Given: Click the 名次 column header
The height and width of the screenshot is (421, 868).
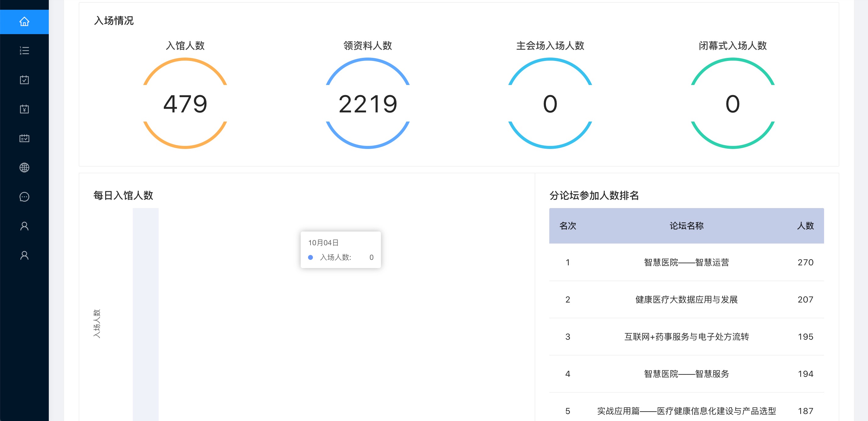Looking at the screenshot, I should point(568,226).
